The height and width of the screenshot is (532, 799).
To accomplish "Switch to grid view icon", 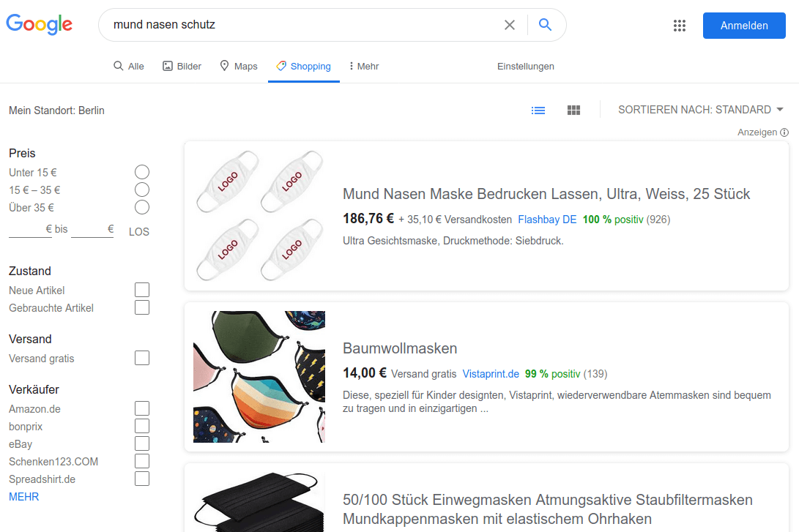I will pos(573,110).
